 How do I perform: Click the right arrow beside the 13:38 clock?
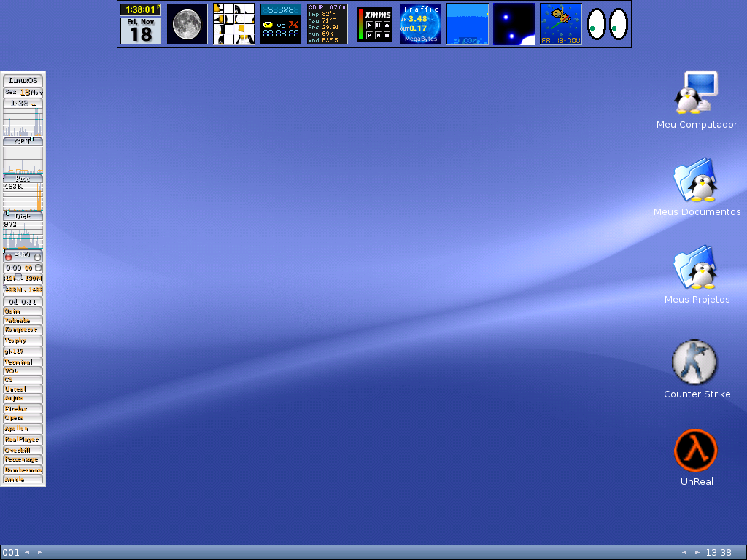pos(697,553)
